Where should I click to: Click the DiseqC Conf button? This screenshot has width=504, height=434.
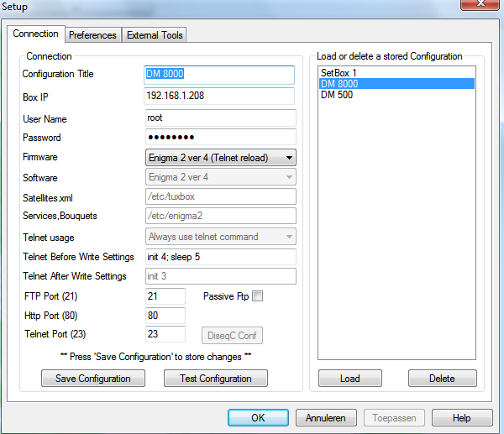(232, 336)
